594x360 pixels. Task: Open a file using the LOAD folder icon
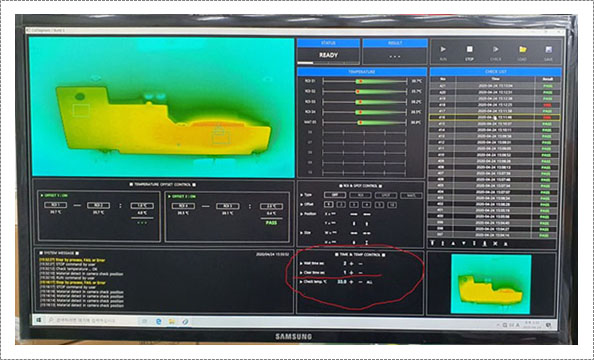tap(522, 50)
